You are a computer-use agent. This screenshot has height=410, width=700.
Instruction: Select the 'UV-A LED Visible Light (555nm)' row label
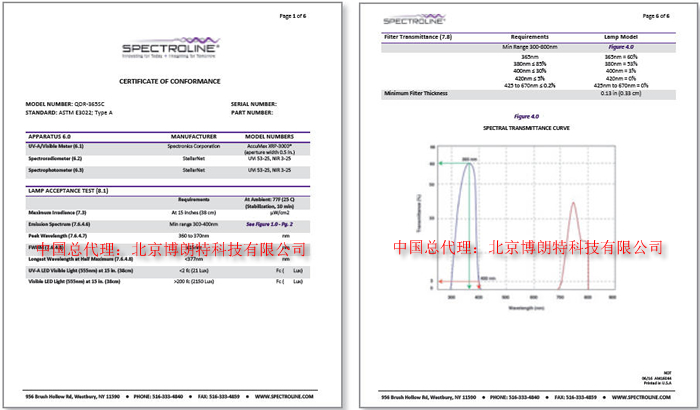coord(80,271)
